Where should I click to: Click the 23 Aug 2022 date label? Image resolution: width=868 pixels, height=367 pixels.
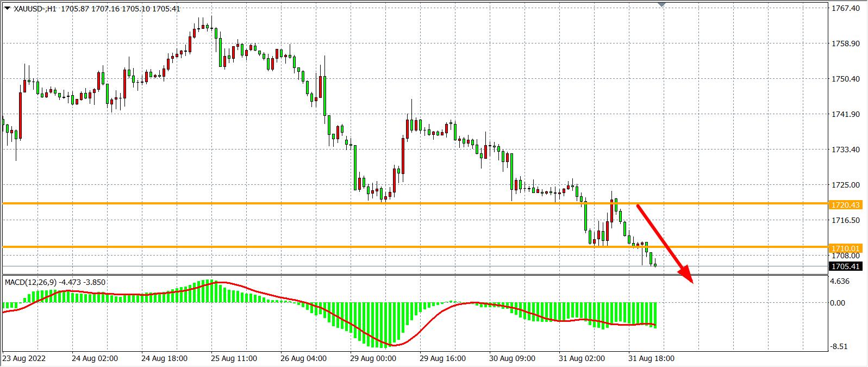pyautogui.click(x=24, y=359)
